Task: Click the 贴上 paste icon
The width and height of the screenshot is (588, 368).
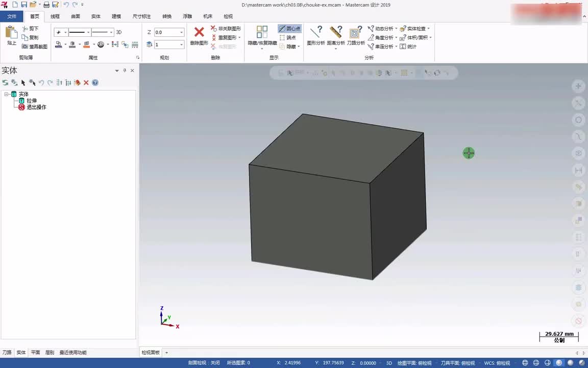Action: [12, 32]
